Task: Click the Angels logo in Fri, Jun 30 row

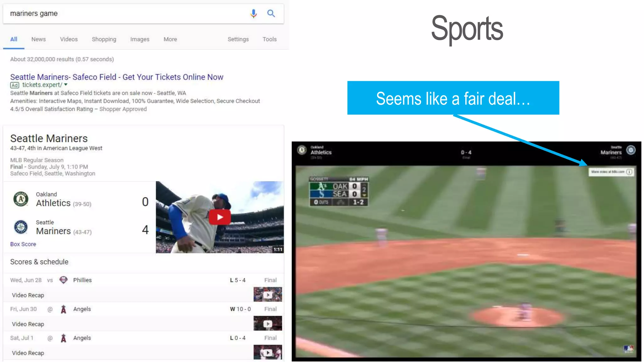Action: 64,309
